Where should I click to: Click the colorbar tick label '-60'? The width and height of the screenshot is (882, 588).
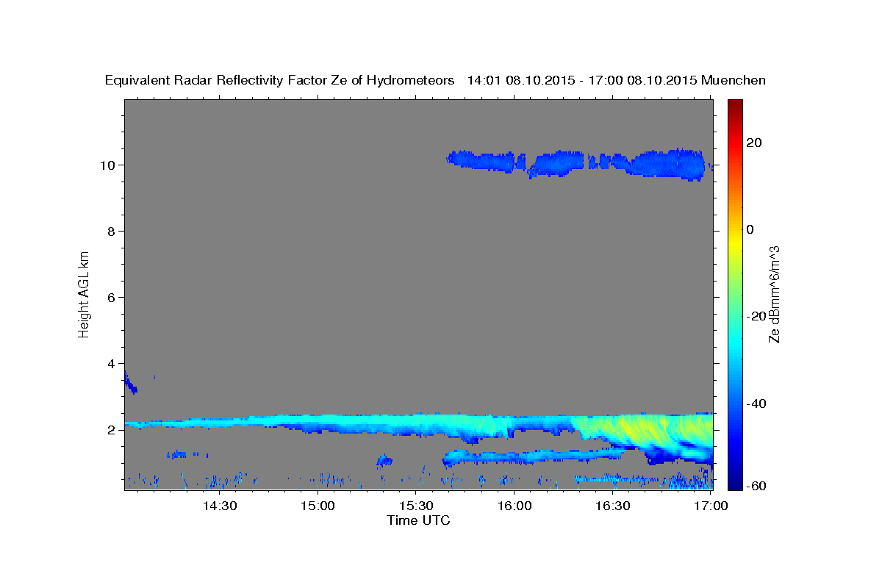(x=755, y=486)
